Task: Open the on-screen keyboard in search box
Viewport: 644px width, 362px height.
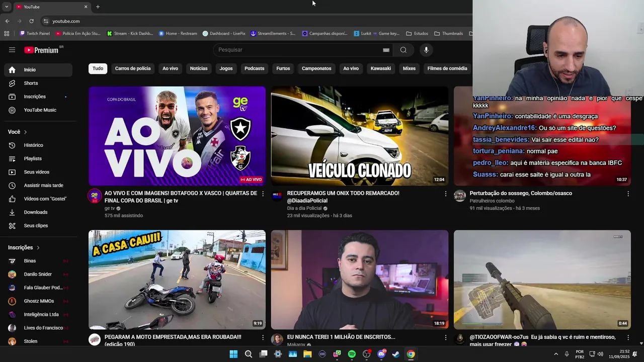Action: point(386,50)
